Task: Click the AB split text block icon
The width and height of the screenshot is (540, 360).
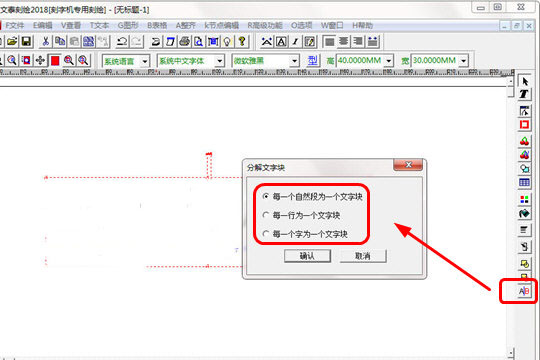Action: coord(524,291)
